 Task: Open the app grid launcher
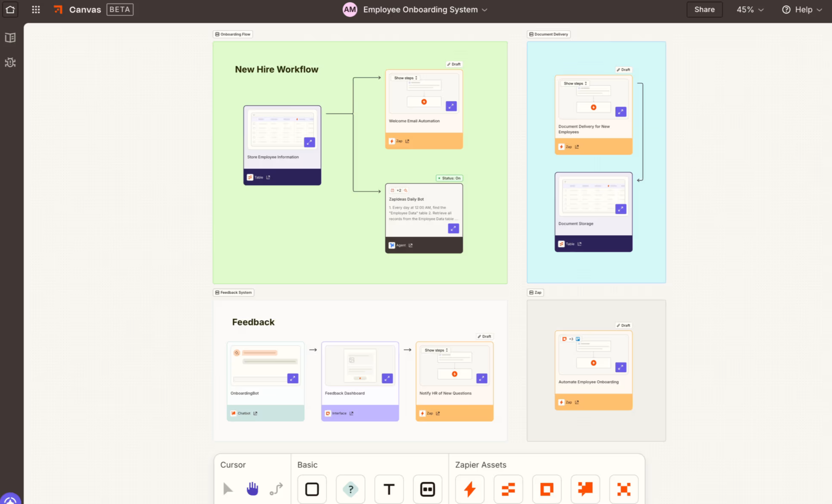[35, 9]
